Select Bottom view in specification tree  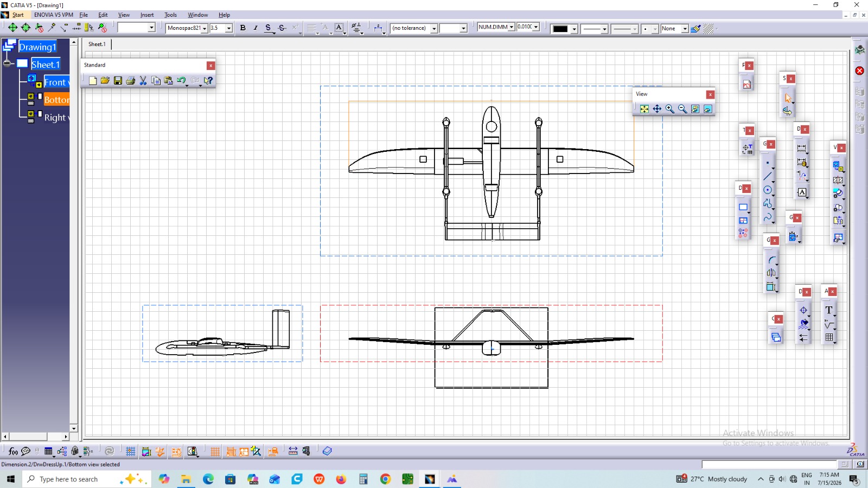click(56, 100)
